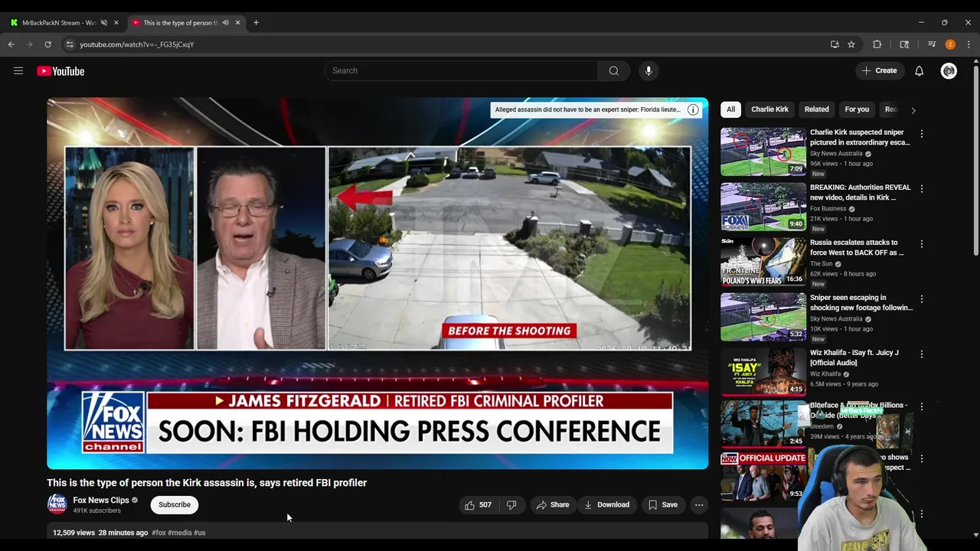Open the 'Alleged assassin' info card text
The image size is (980, 551).
(x=587, y=109)
